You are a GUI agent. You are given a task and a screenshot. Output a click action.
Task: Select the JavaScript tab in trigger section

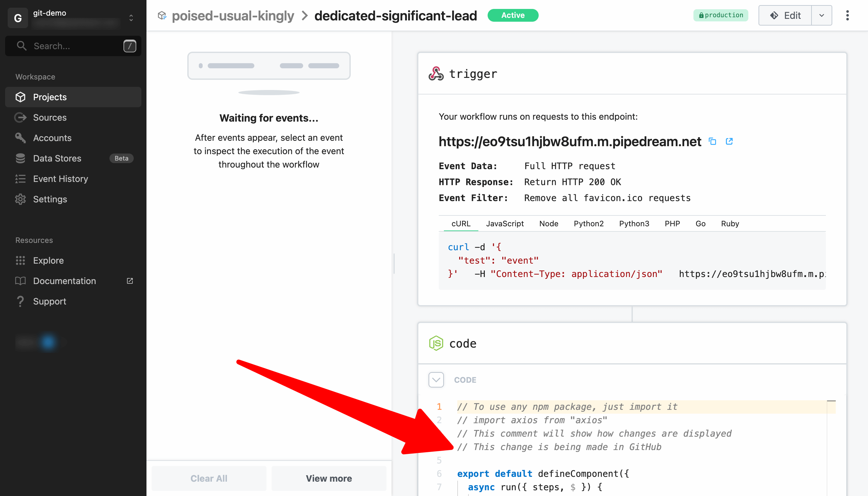505,223
